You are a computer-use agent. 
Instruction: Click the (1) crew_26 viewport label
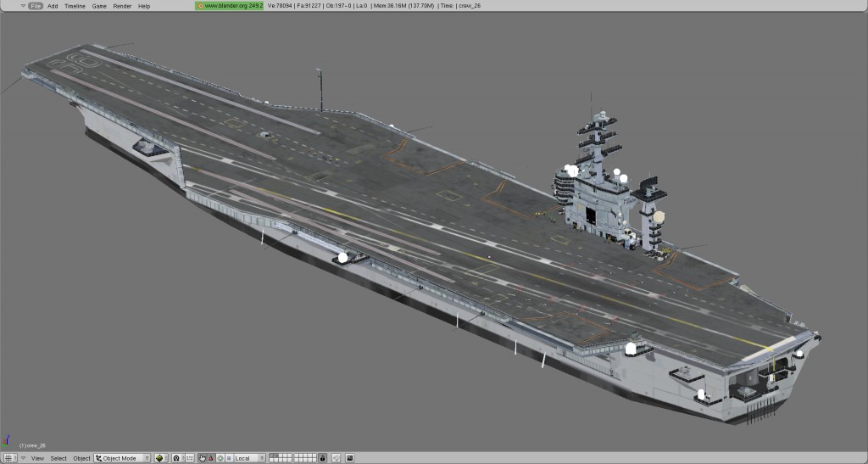pos(32,445)
